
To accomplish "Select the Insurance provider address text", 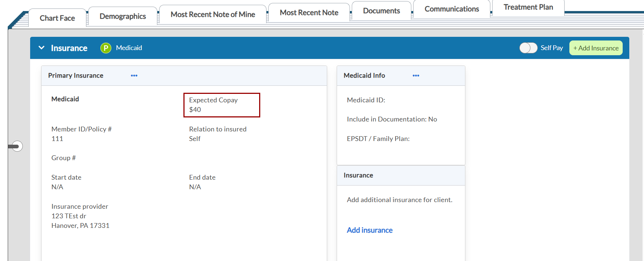I will (80, 221).
